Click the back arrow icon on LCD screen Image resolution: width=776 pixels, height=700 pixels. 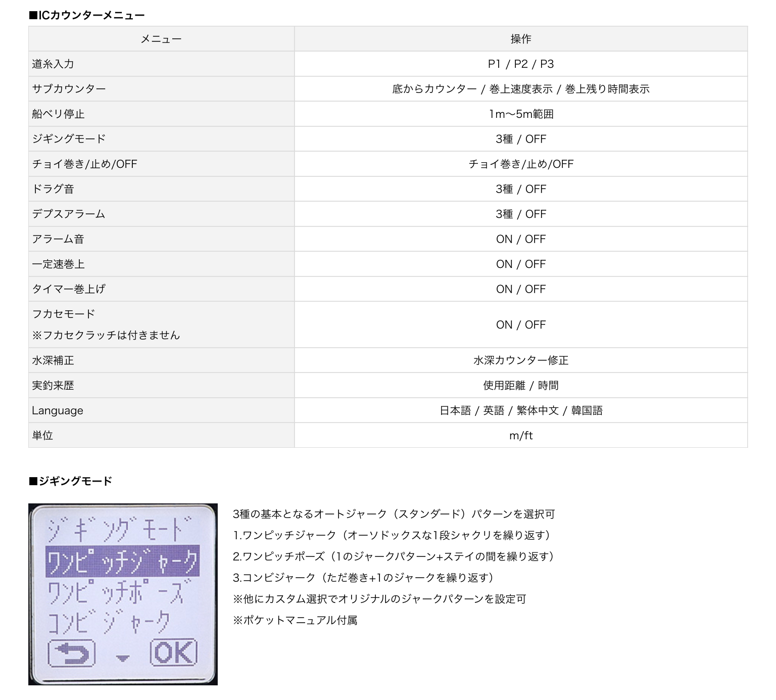71,652
